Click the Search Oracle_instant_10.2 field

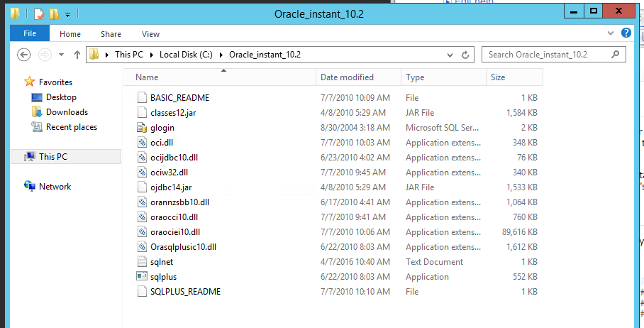pos(546,55)
